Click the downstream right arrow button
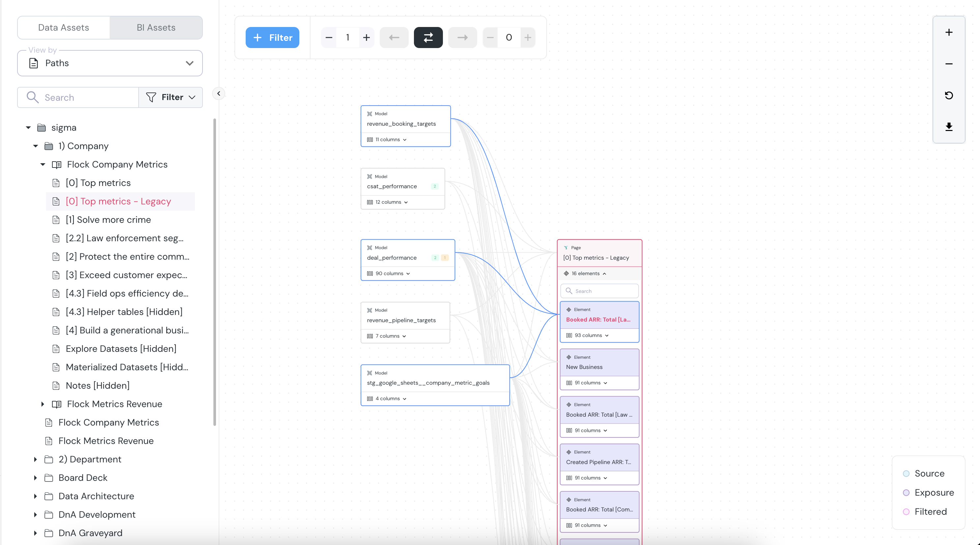The height and width of the screenshot is (545, 980). pos(462,38)
